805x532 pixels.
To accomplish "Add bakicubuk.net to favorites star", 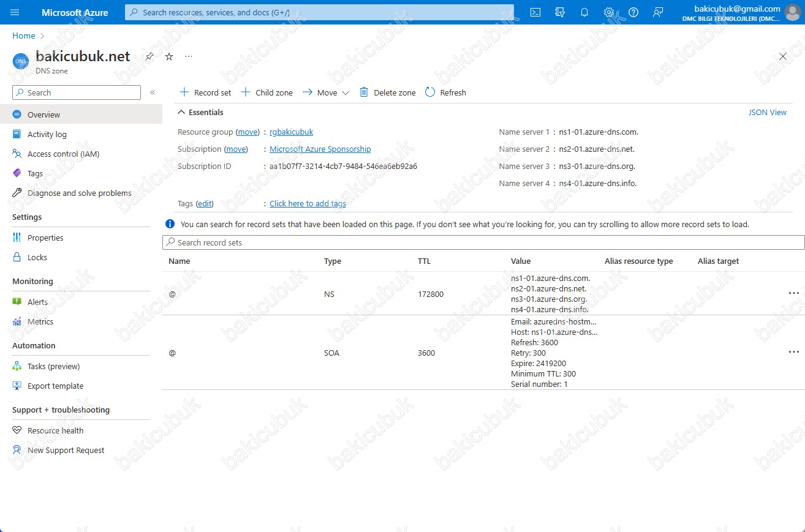I will (169, 56).
